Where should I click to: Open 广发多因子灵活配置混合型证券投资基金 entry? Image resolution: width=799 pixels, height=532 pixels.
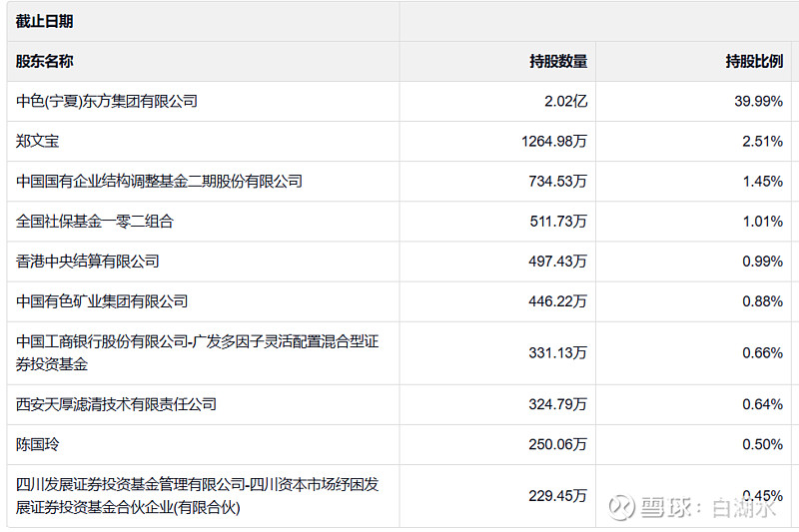(x=197, y=352)
